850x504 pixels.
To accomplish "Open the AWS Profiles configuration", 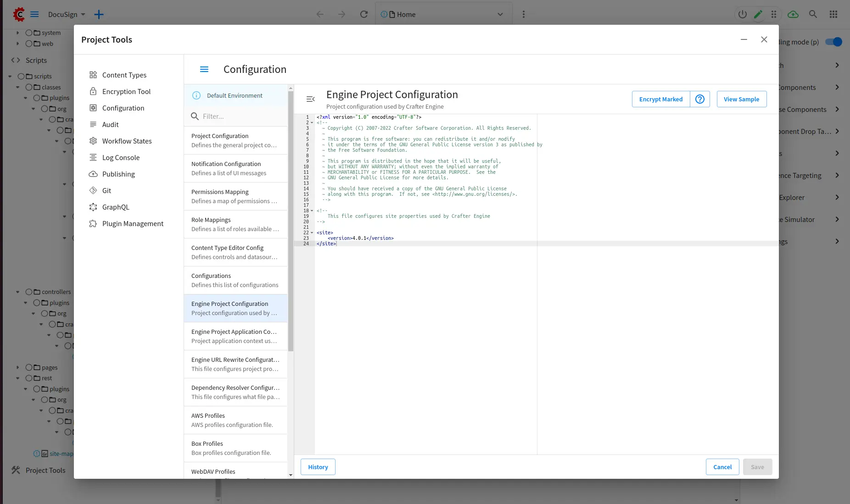I will pyautogui.click(x=235, y=420).
